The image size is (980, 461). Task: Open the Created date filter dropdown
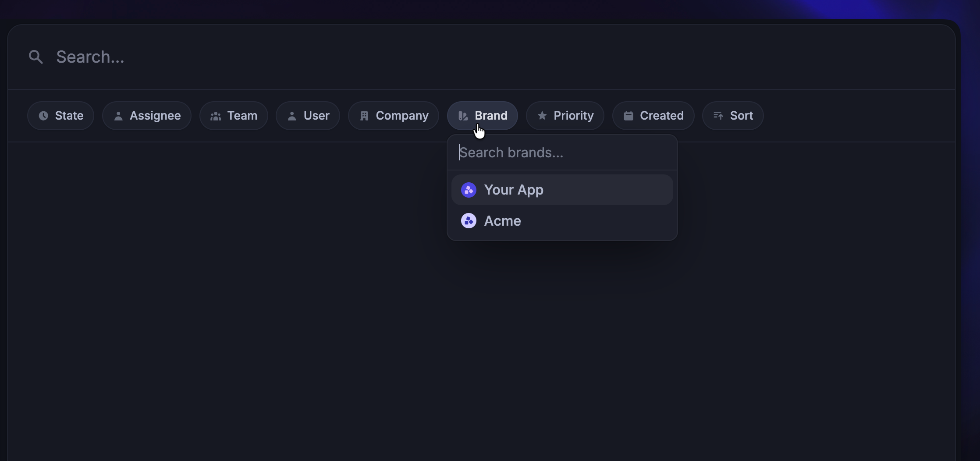(x=653, y=115)
